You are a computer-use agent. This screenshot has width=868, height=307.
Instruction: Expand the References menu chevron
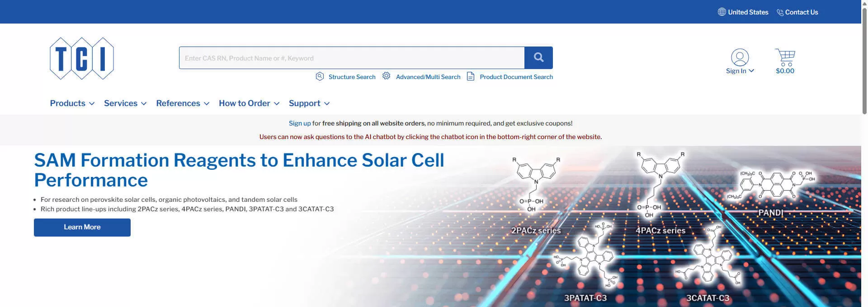click(207, 103)
